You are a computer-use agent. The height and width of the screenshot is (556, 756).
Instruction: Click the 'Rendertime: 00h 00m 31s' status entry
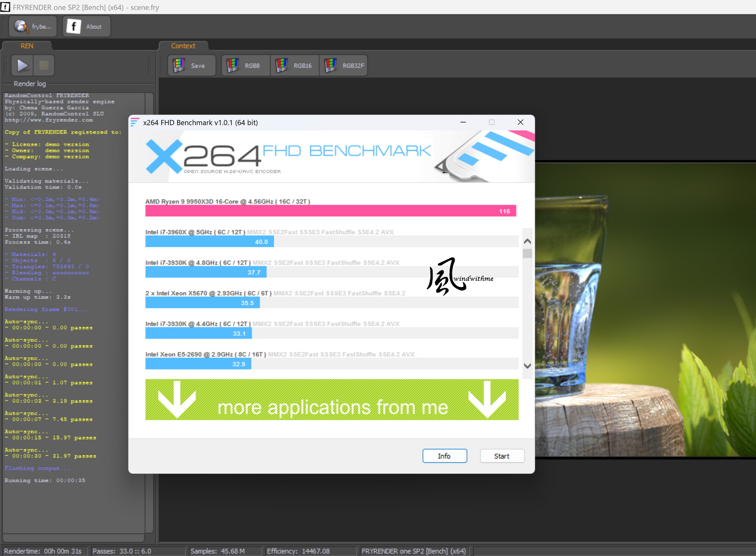[43, 551]
